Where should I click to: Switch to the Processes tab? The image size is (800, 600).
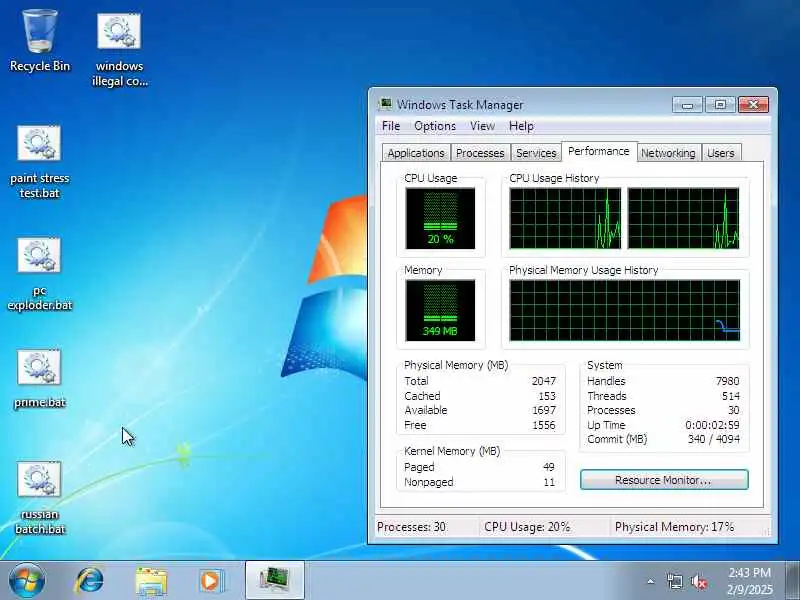(480, 153)
